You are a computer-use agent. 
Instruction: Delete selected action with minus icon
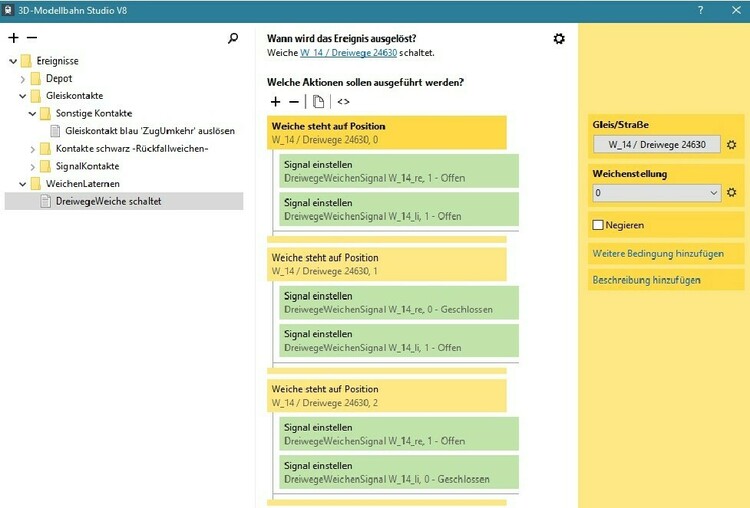(x=294, y=102)
